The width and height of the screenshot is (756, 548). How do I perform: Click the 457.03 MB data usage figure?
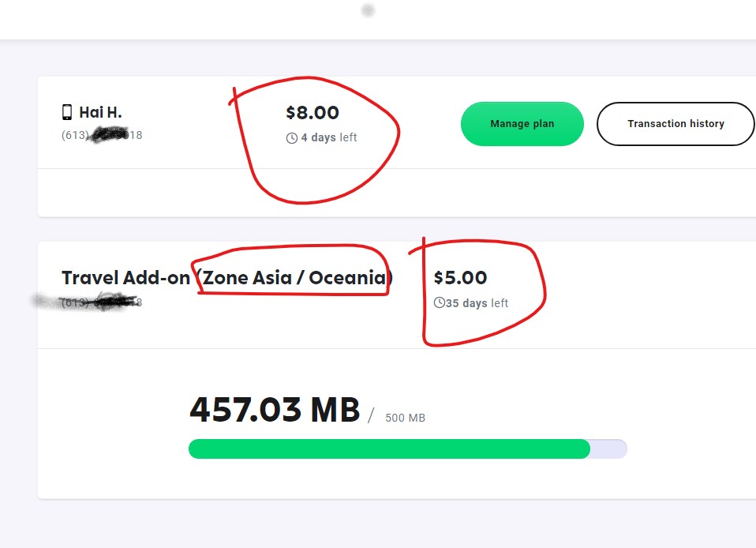pos(275,410)
